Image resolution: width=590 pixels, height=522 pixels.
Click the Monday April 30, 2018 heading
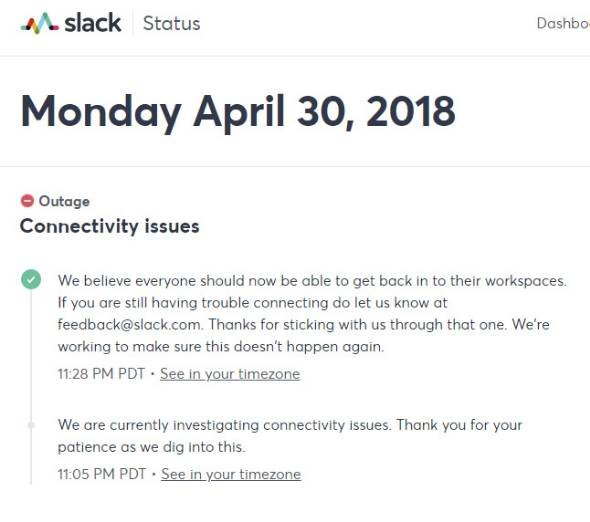tap(238, 111)
